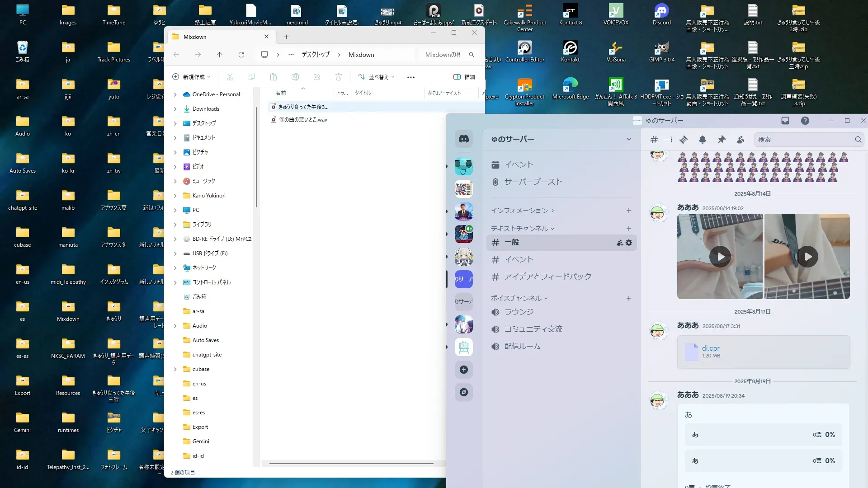Viewport: 868px width, 488px height.
Task: Click Discord help question mark icon
Action: pyautogui.click(x=805, y=121)
